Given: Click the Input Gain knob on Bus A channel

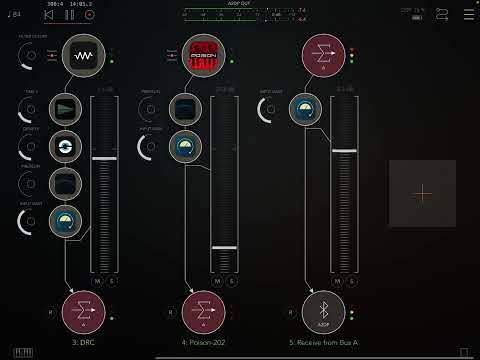Looking at the screenshot, I should [x=270, y=109].
